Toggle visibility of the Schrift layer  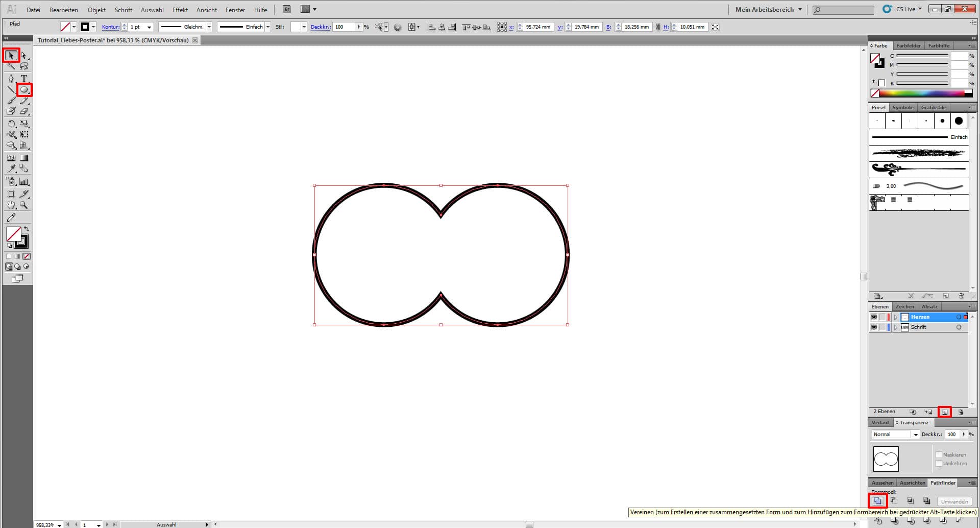pos(874,327)
